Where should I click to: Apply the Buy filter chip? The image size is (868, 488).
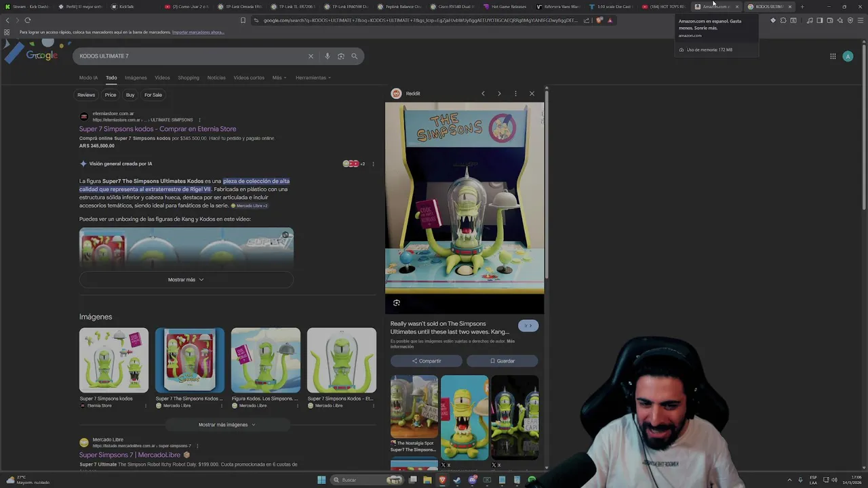130,95
